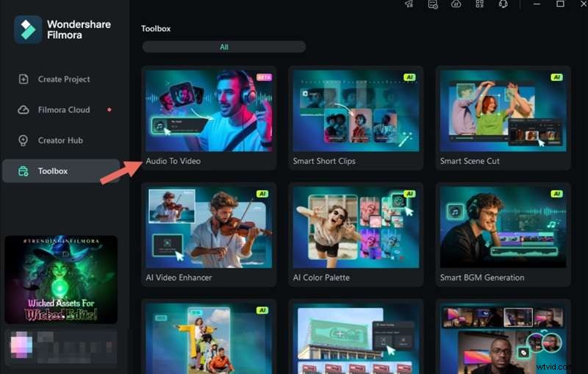This screenshot has width=588, height=374.
Task: Click the Create Project plus-file icon
Action: point(24,79)
